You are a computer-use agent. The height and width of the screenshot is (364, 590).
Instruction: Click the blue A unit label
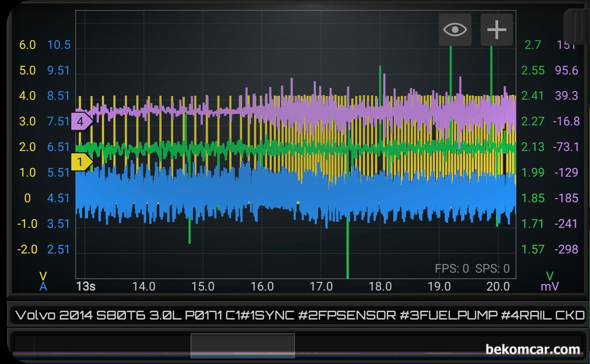[x=43, y=286]
